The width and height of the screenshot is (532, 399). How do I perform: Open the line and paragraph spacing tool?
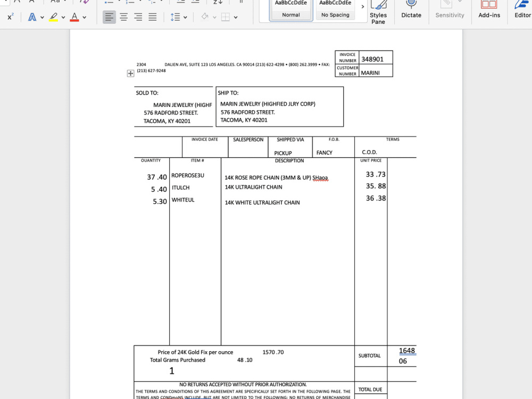click(x=175, y=17)
